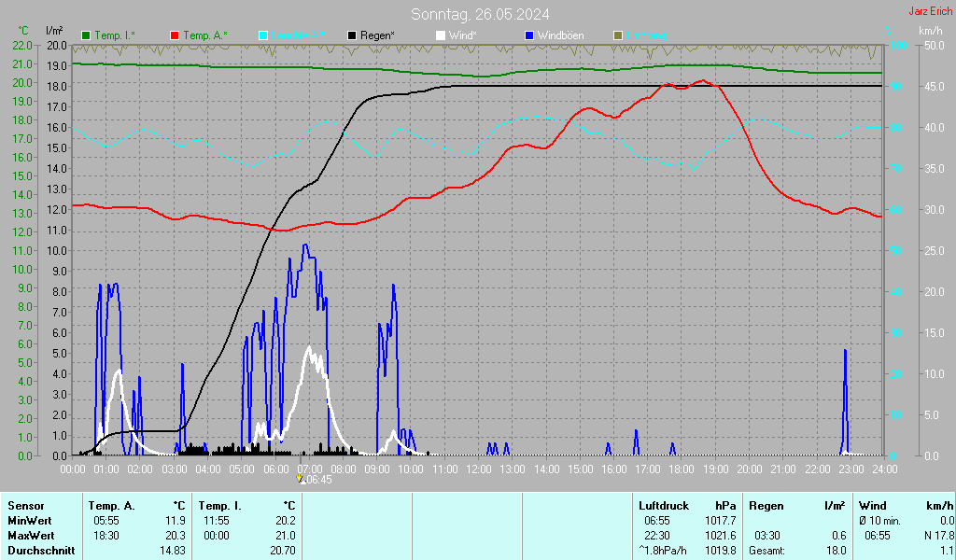Click the 'MaxWert' row label

(31, 536)
